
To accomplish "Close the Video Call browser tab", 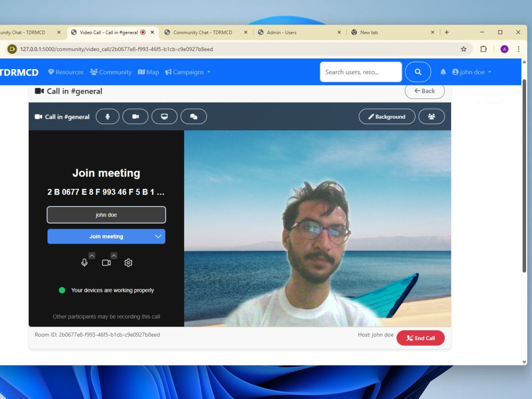I will (x=152, y=32).
